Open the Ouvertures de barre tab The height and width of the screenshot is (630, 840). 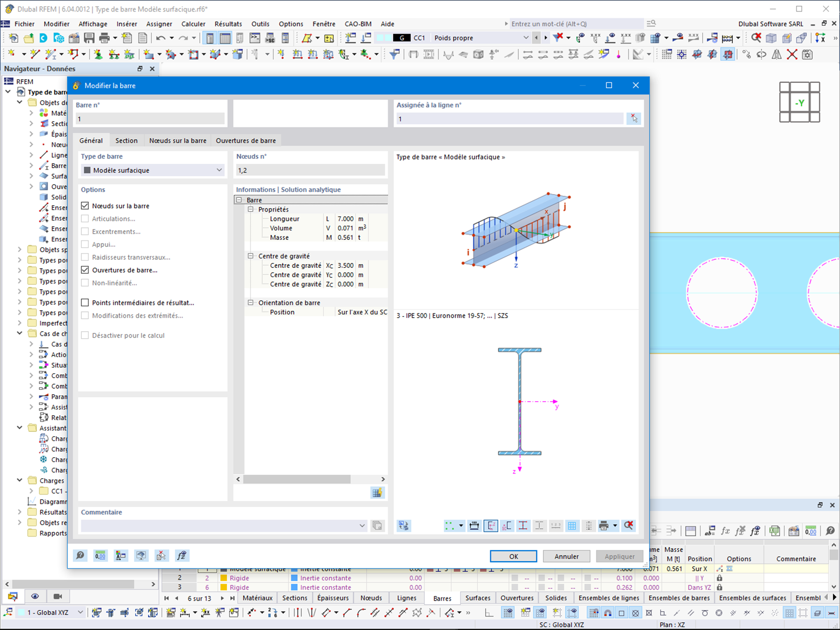246,140
